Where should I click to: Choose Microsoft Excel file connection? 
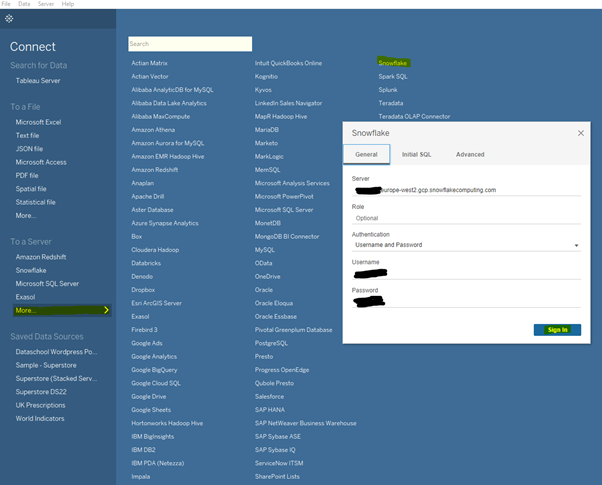click(x=38, y=122)
